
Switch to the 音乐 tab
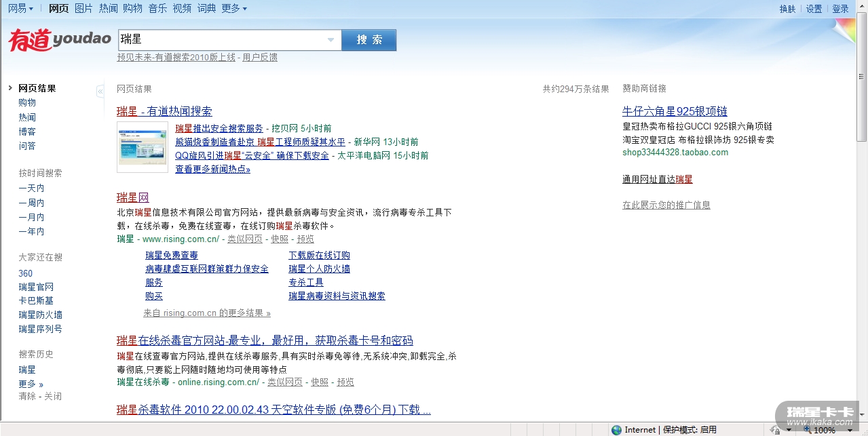(x=157, y=8)
